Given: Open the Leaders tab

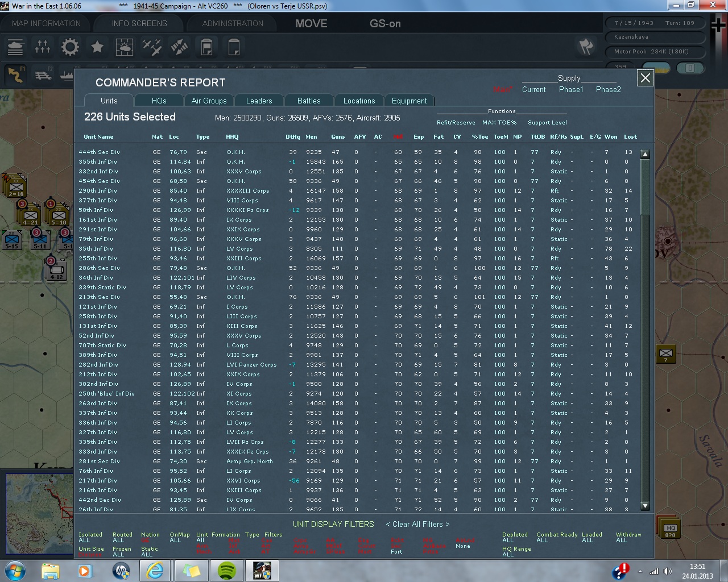Looking at the screenshot, I should (259, 101).
